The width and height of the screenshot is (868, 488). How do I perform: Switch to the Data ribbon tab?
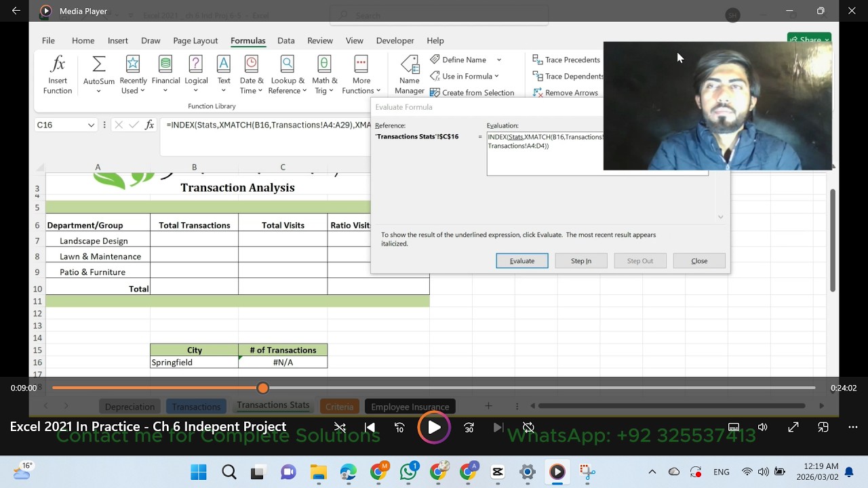point(286,41)
